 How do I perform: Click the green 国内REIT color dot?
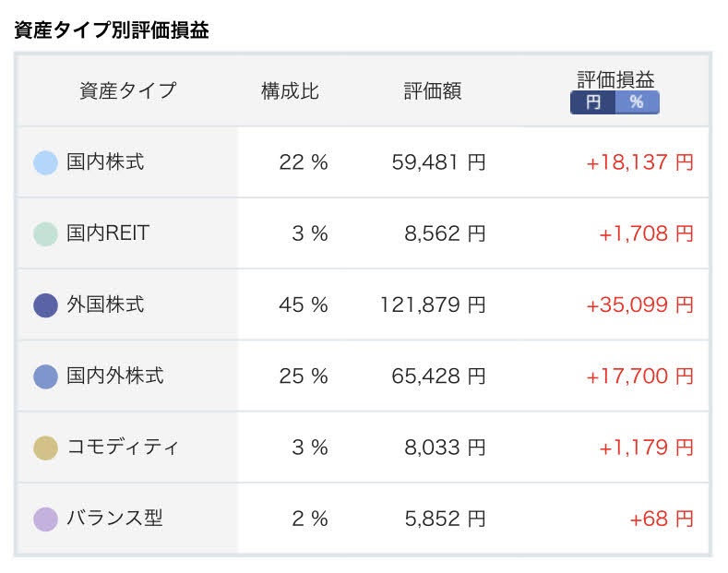(45, 234)
